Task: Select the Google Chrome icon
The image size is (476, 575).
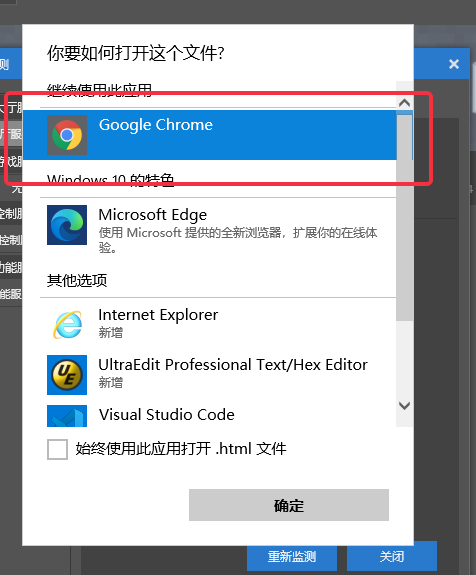Action: [x=67, y=135]
